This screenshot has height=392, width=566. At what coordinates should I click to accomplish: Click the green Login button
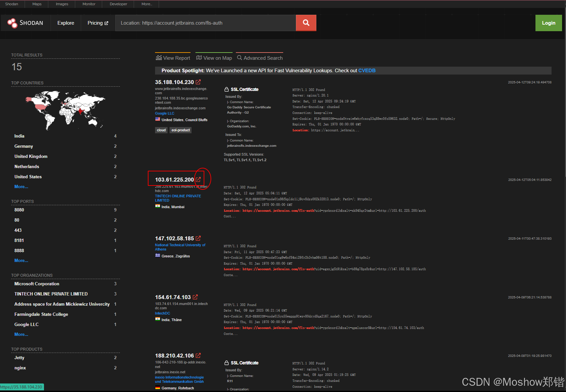point(549,23)
